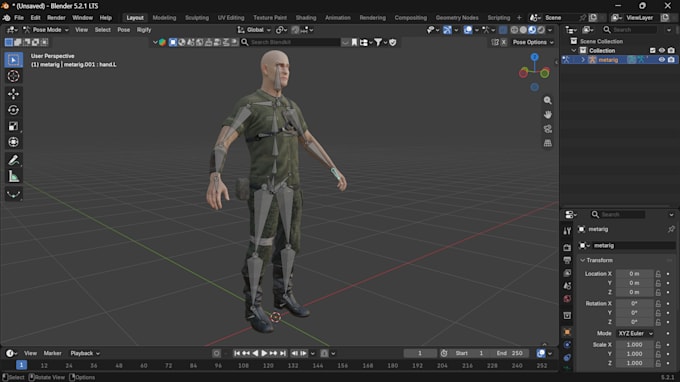Activate the 3D Cursor tool

[x=13, y=76]
